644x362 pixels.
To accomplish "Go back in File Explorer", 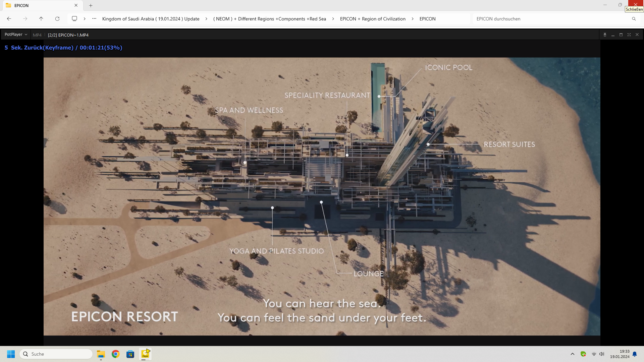I will coord(9,19).
